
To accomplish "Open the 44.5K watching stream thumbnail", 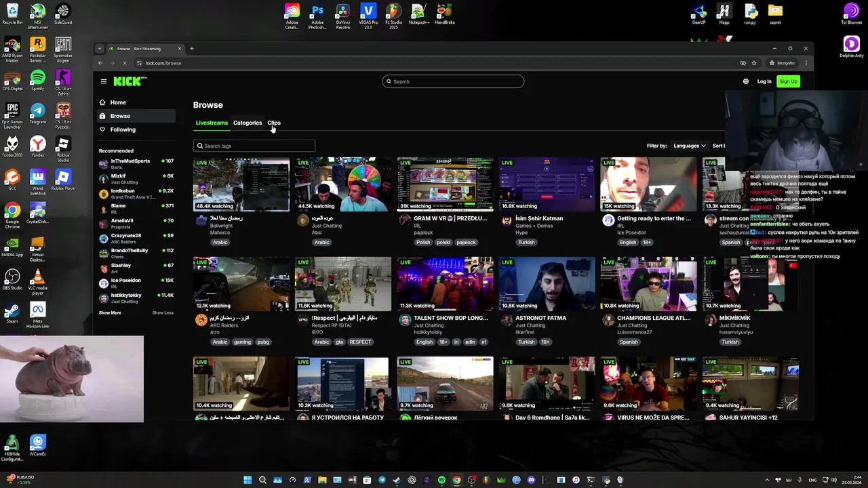I will [343, 184].
